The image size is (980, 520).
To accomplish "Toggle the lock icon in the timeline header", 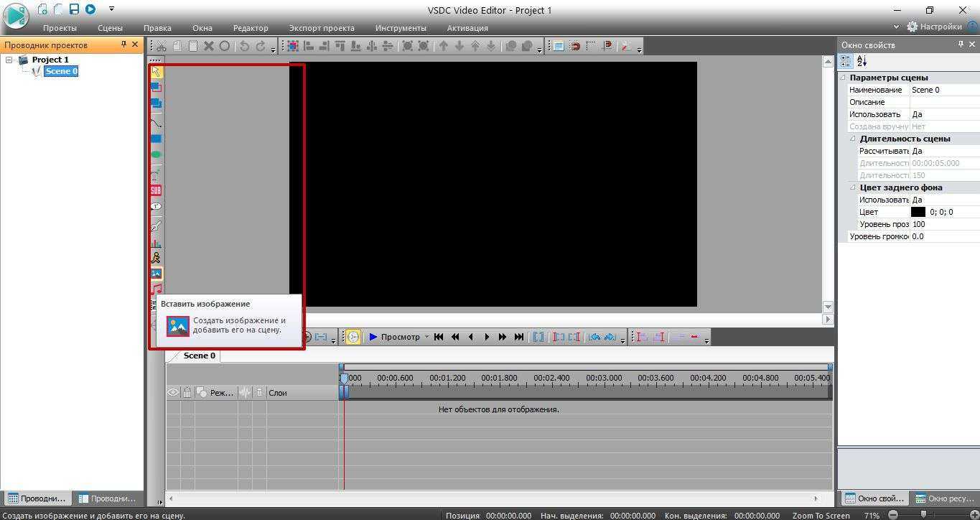I will point(187,393).
